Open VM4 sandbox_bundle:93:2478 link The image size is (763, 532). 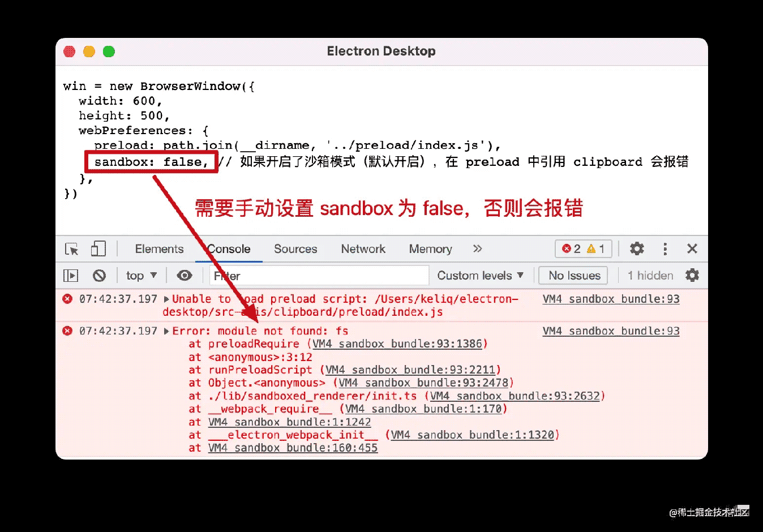(x=423, y=383)
